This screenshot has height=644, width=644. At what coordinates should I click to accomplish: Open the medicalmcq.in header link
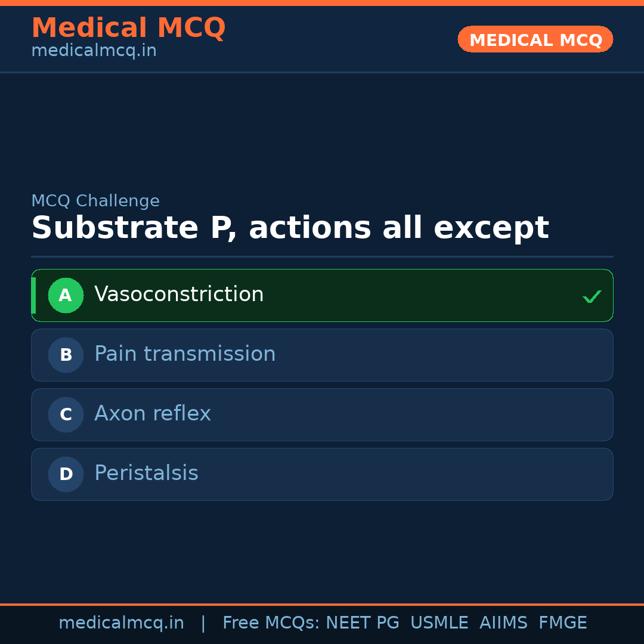click(94, 51)
